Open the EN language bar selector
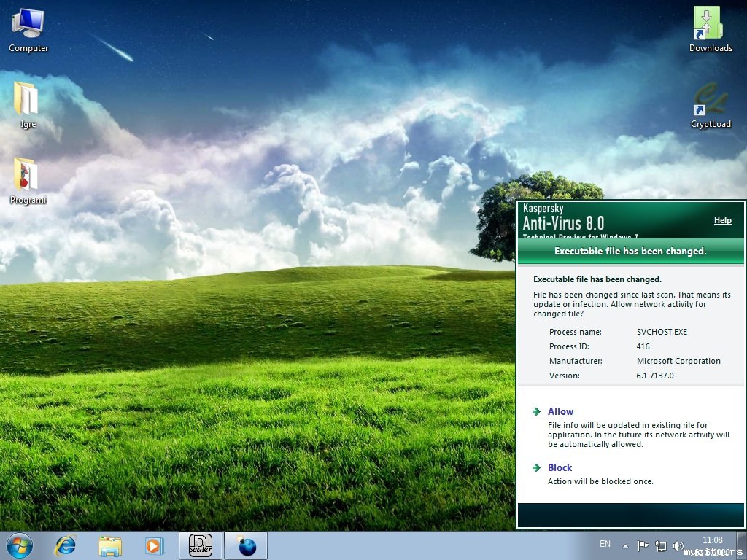Screen dimensions: 747x560 click(605, 544)
